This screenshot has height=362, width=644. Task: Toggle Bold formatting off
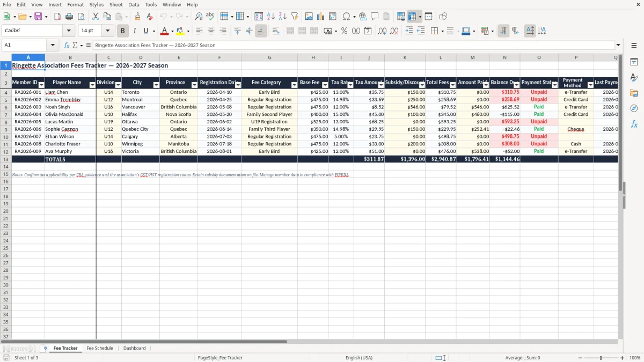tap(123, 31)
